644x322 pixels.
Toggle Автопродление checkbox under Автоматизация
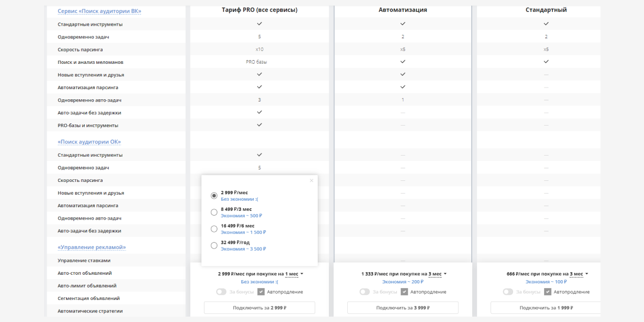[x=405, y=292]
